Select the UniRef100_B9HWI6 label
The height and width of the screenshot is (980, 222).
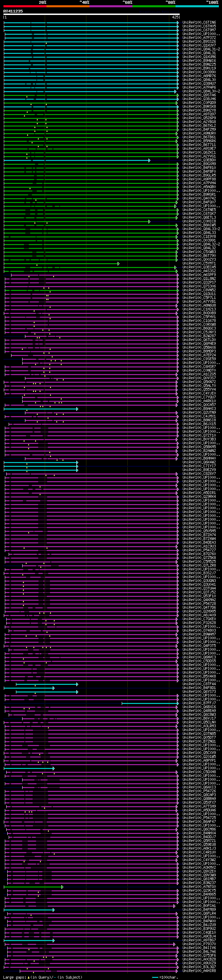199,60
